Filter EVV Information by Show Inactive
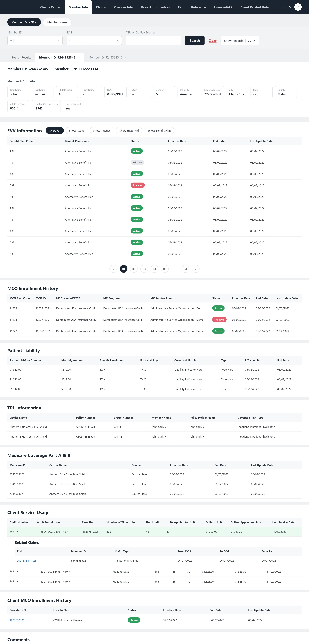 pyautogui.click(x=102, y=130)
